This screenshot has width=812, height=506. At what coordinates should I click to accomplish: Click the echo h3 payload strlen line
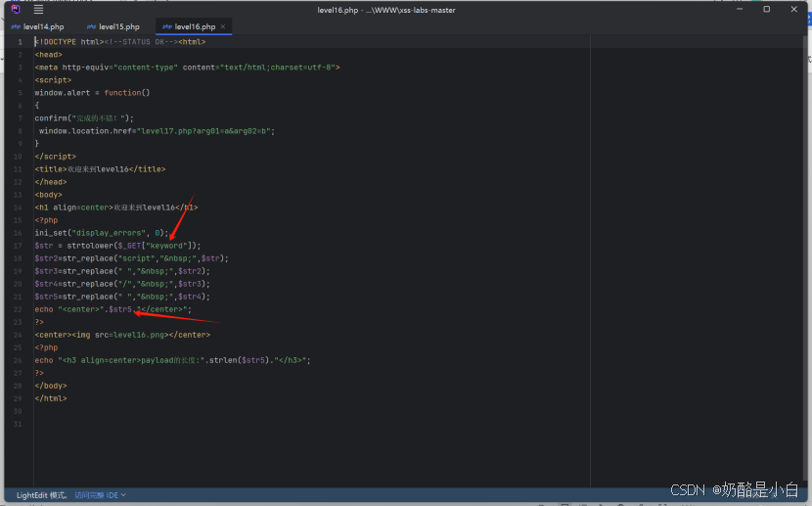pos(172,360)
